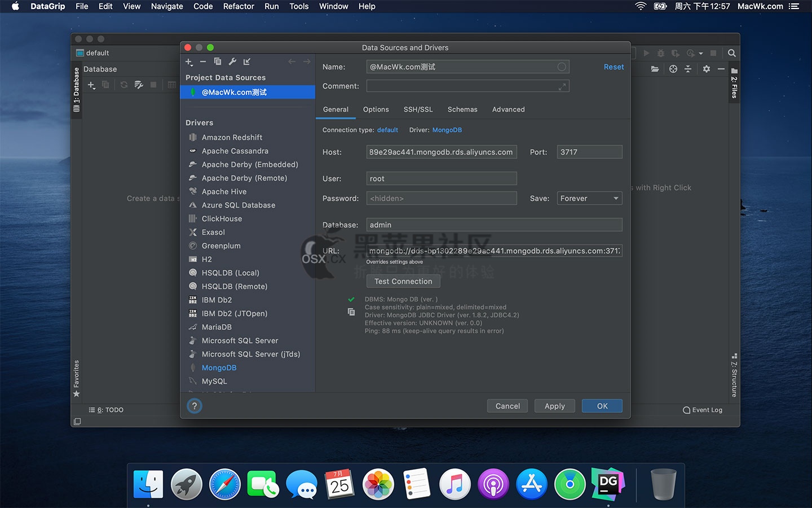This screenshot has height=508, width=812.
Task: Switch to the General tab
Action: pos(336,110)
